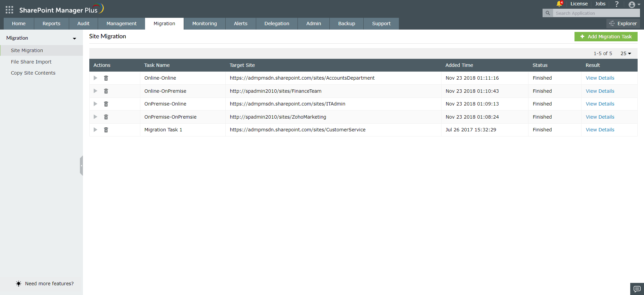The image size is (644, 295).
Task: Select Site Migration in the sidebar
Action: [41, 50]
